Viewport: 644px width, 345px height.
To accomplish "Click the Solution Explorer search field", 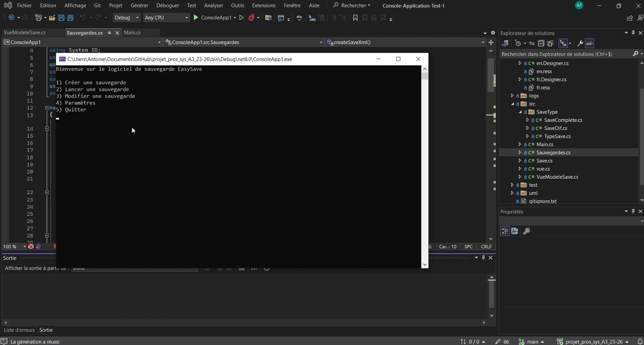I will pos(565,54).
